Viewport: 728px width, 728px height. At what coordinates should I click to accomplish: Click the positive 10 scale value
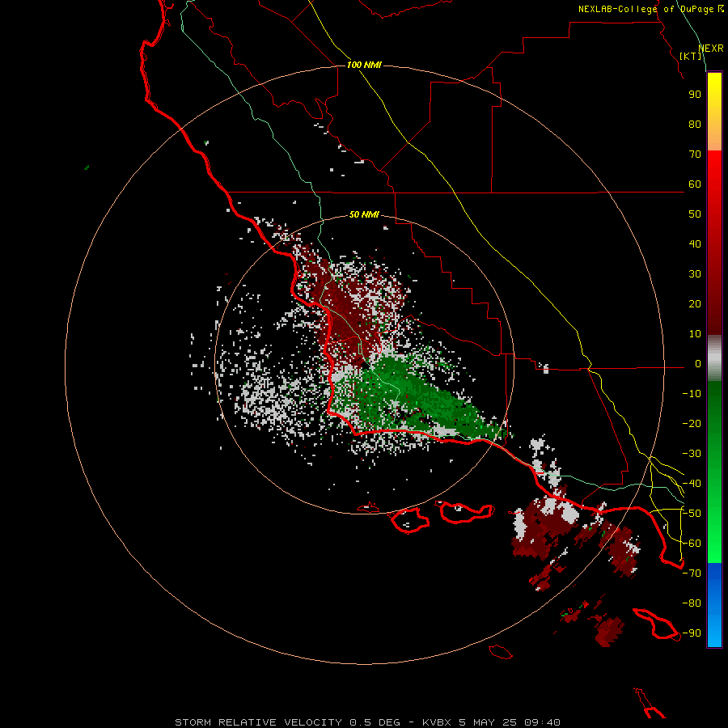pyautogui.click(x=695, y=334)
